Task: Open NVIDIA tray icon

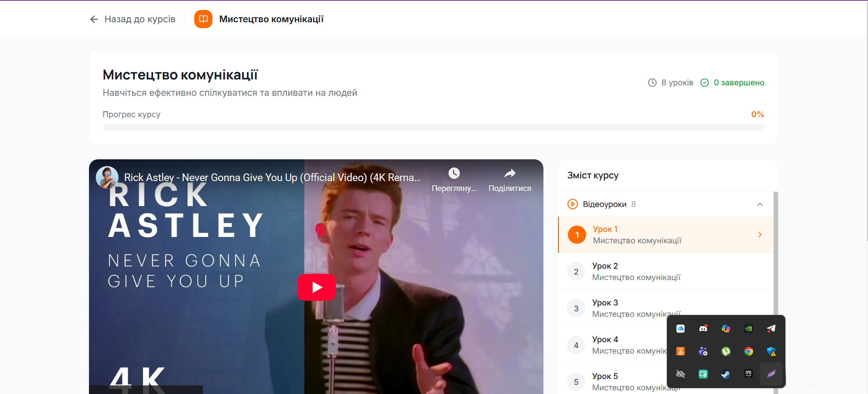Action: click(x=749, y=329)
